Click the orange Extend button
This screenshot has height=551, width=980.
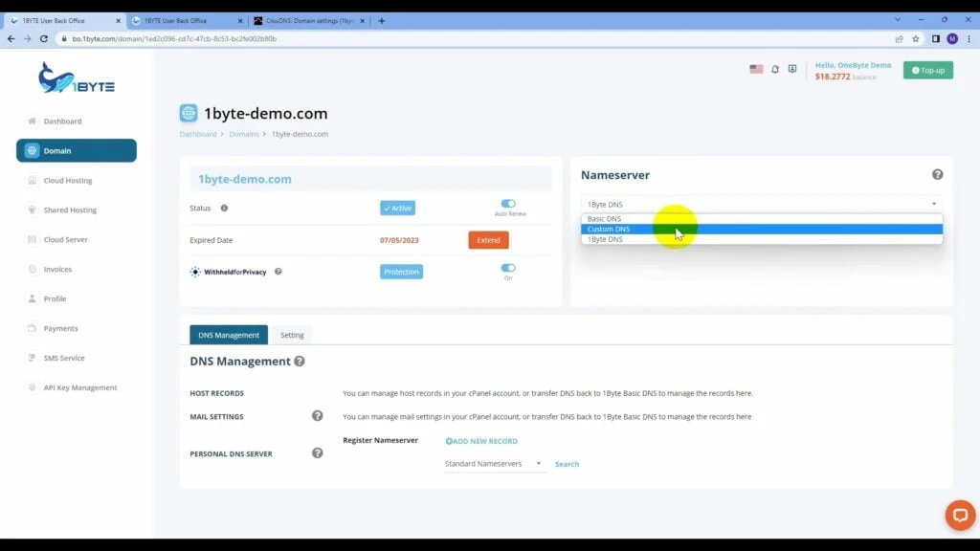coord(488,240)
